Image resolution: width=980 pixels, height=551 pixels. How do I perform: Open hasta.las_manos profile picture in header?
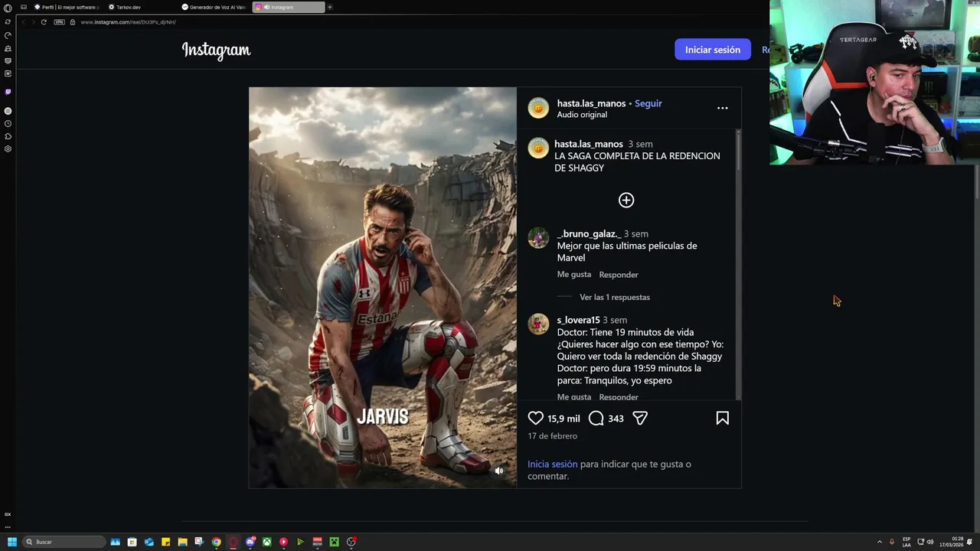pos(538,108)
